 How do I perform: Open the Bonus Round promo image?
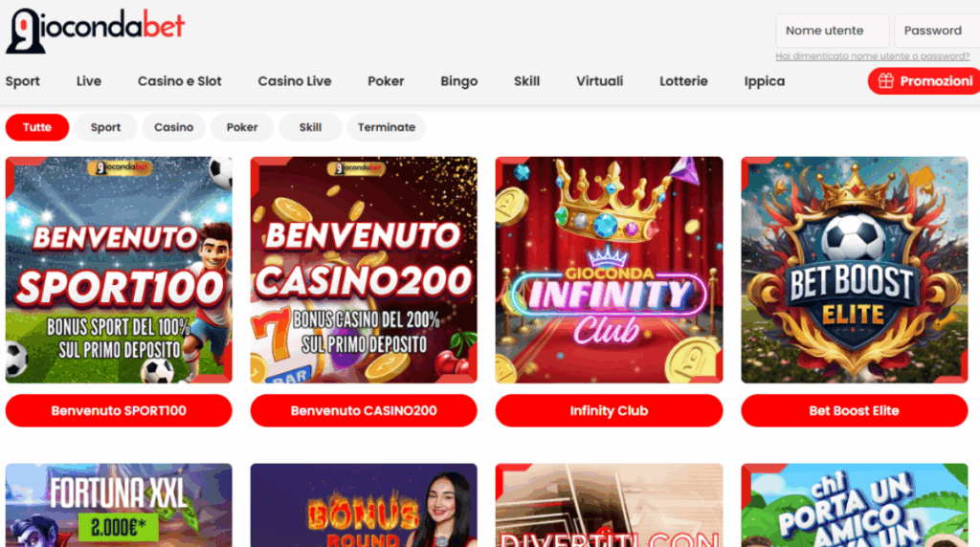click(x=364, y=505)
